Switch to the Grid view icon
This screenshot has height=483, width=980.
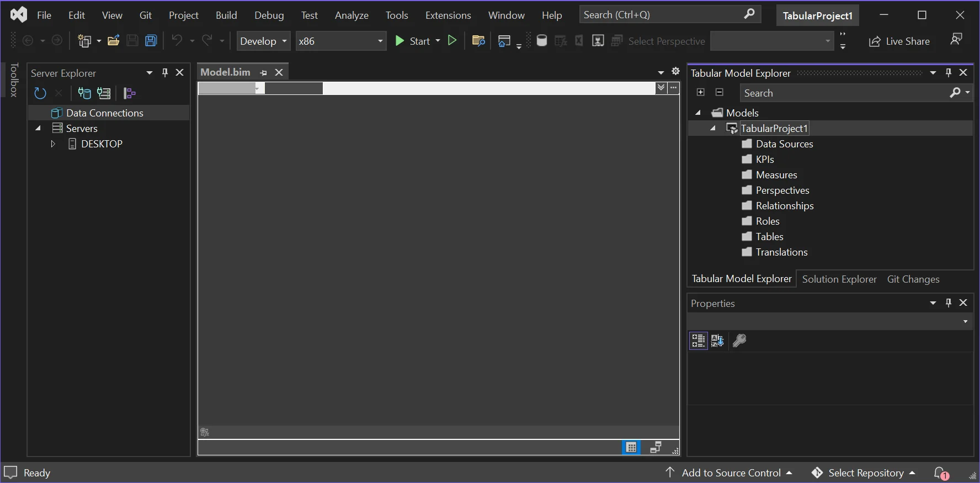coord(631,447)
